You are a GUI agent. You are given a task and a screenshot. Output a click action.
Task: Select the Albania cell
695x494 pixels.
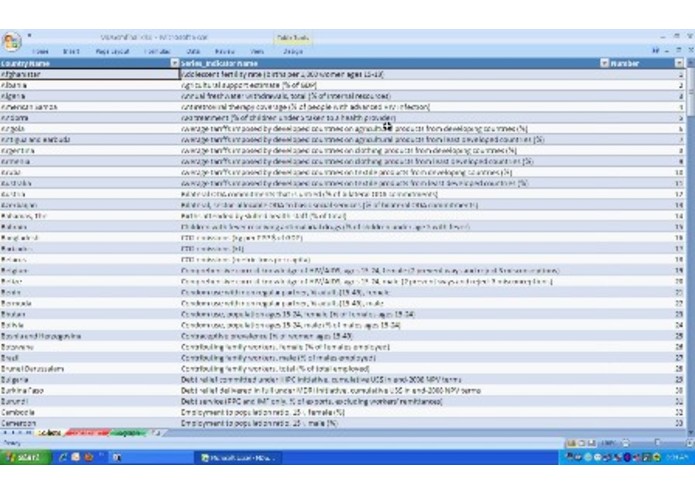point(90,85)
